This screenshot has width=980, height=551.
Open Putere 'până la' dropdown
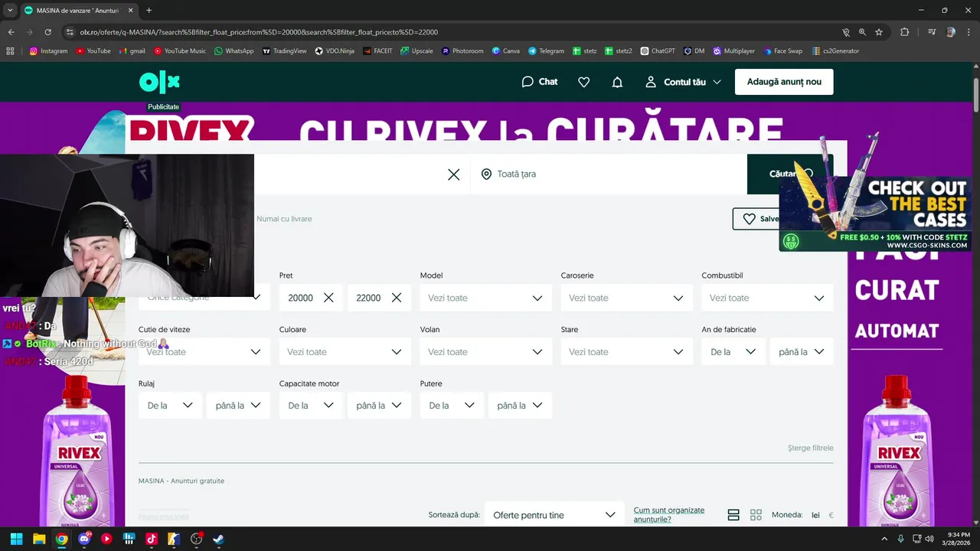(520, 406)
